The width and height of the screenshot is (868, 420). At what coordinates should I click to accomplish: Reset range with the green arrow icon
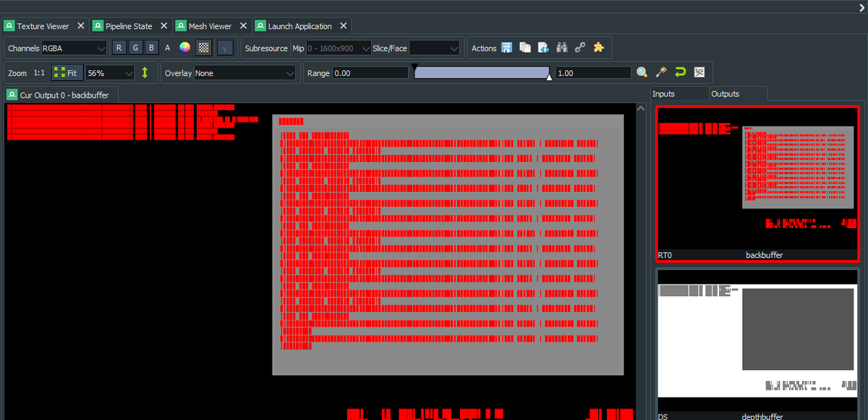[680, 72]
